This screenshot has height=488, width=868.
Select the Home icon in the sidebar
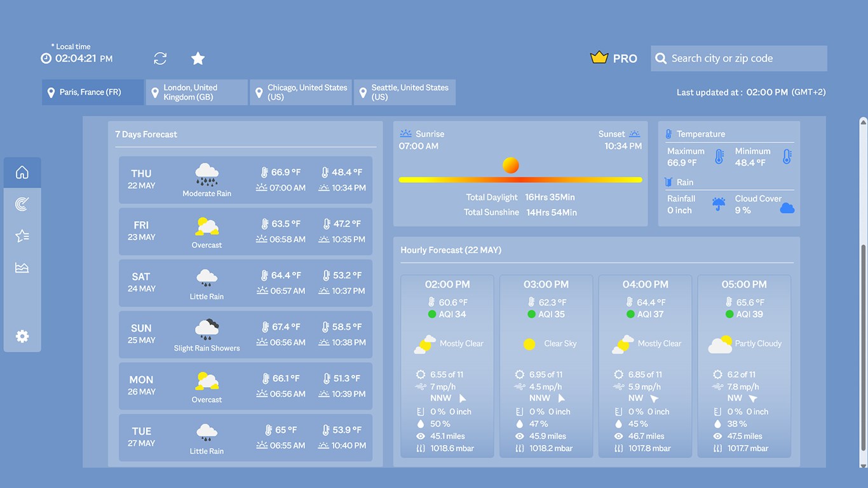(x=22, y=172)
